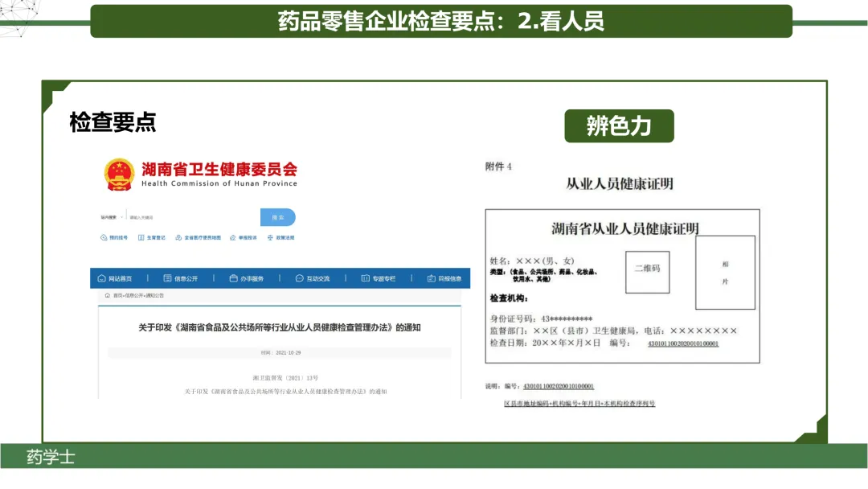Click the 监督部门 卫生健康局 line
Image resolution: width=868 pixels, height=489 pixels.
pos(613,331)
